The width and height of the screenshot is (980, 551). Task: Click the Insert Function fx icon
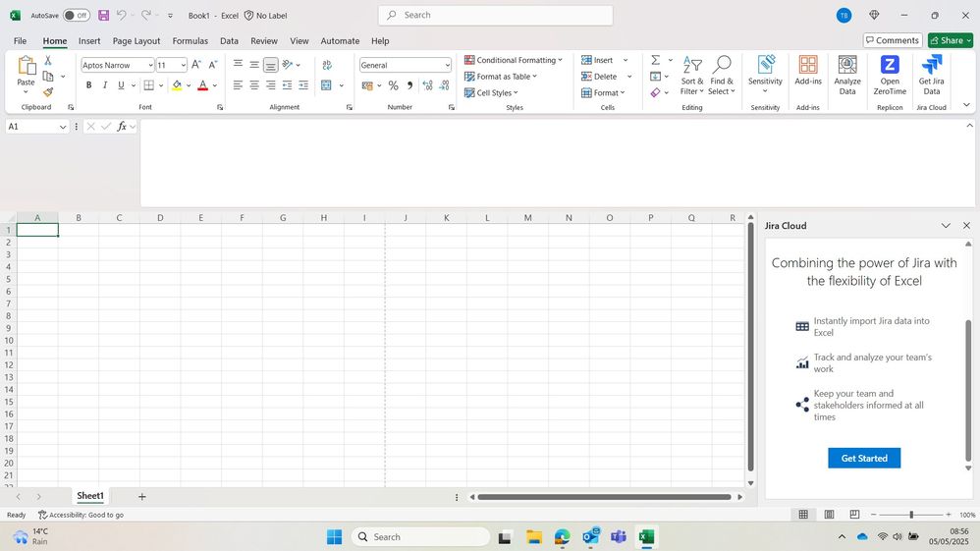pyautogui.click(x=122, y=127)
